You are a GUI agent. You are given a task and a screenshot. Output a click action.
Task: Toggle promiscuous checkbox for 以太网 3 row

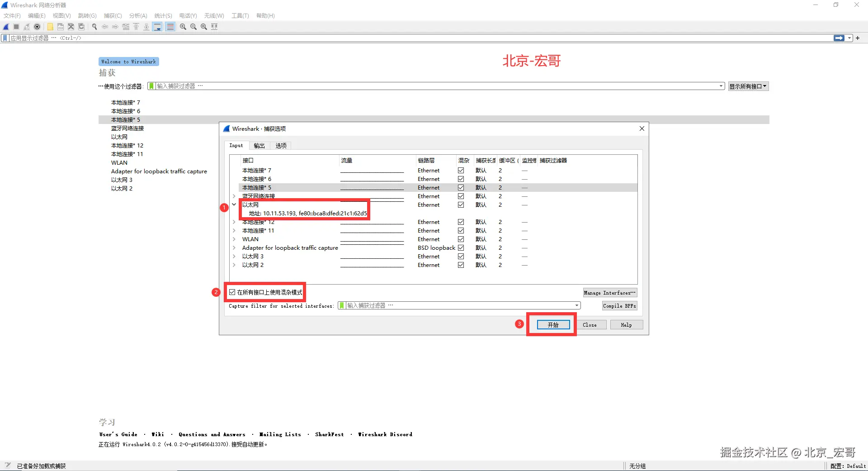[461, 257]
